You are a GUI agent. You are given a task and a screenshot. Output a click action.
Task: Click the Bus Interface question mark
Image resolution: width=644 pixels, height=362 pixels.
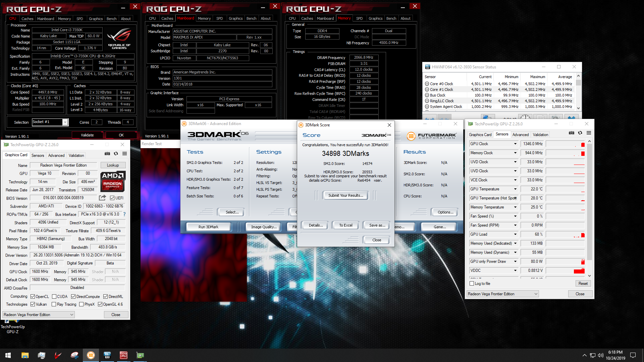coord(124,214)
